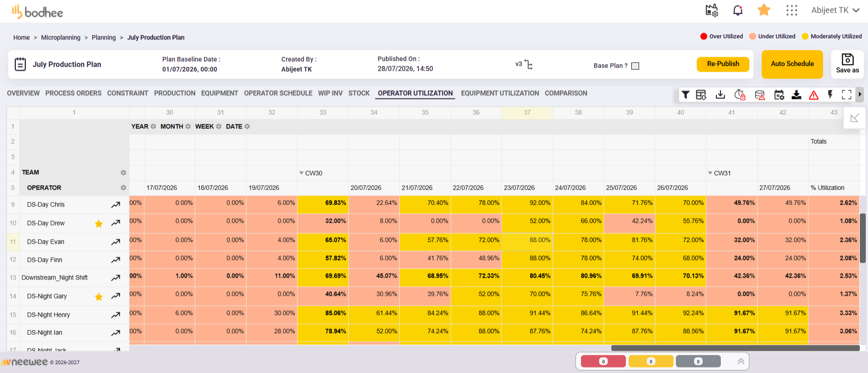Click the solid black download icon
868x373 pixels.
point(796,94)
